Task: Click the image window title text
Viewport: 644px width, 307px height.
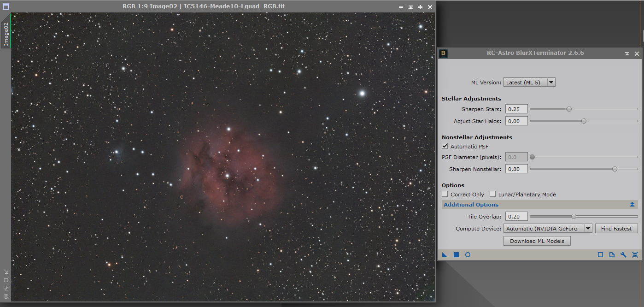Action: click(x=204, y=7)
